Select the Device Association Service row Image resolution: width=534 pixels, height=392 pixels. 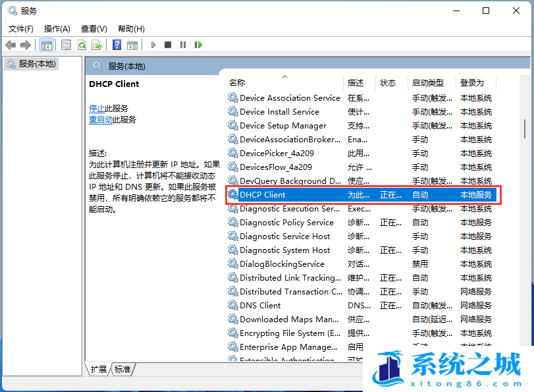pyautogui.click(x=361, y=98)
